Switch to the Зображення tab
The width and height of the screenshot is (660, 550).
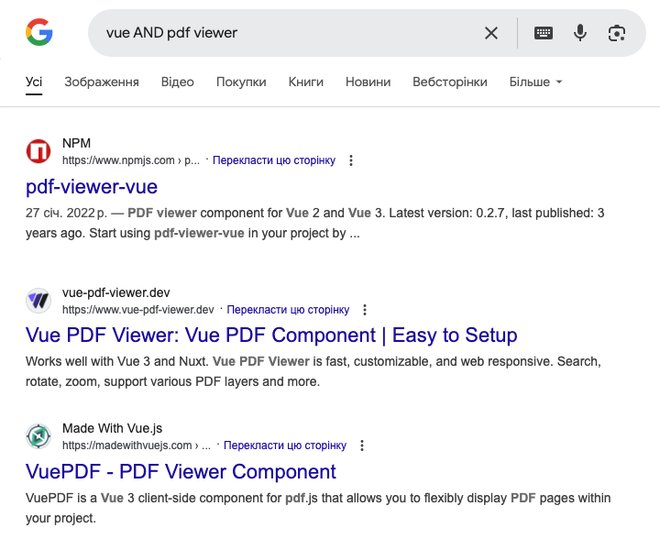click(101, 82)
